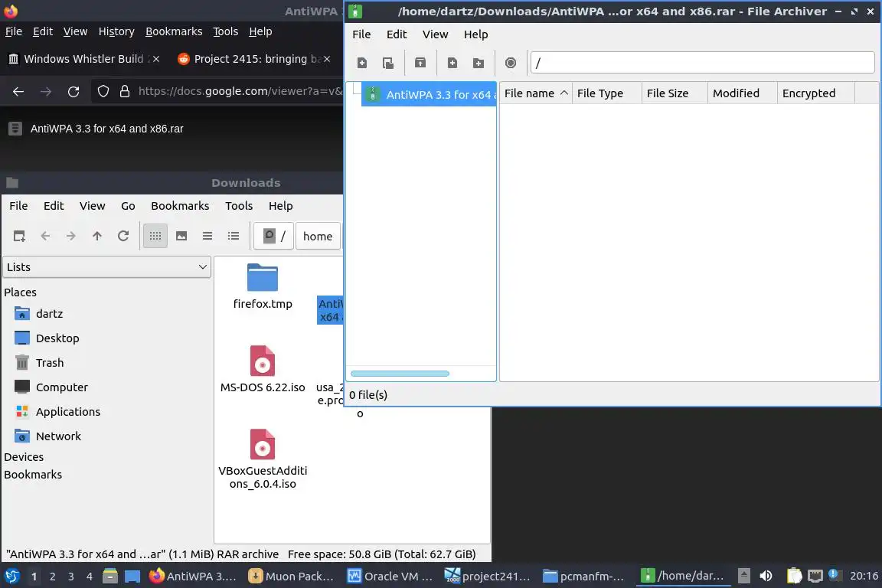Select the MS-DOS 6.22.iso file
This screenshot has height=588, width=882.
click(263, 368)
